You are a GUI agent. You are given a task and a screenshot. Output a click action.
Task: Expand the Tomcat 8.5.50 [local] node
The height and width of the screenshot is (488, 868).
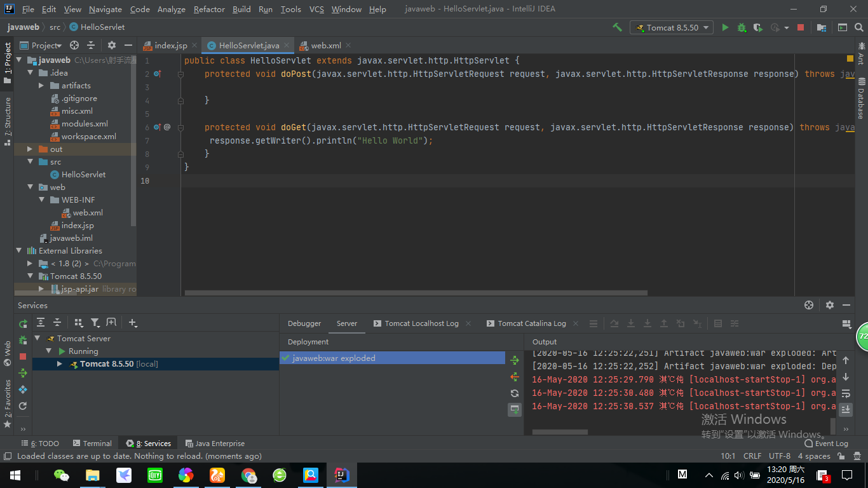click(60, 364)
